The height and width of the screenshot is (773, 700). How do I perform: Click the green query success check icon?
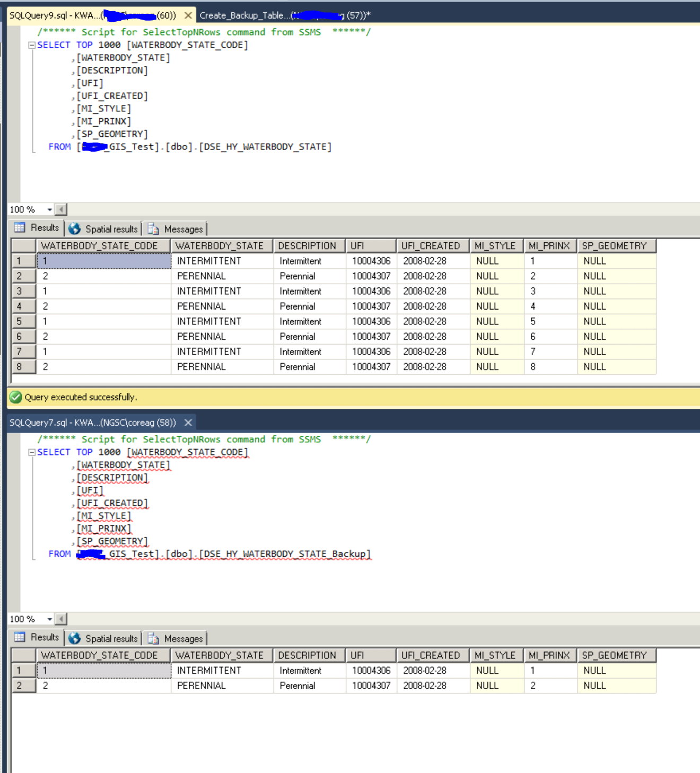[16, 397]
